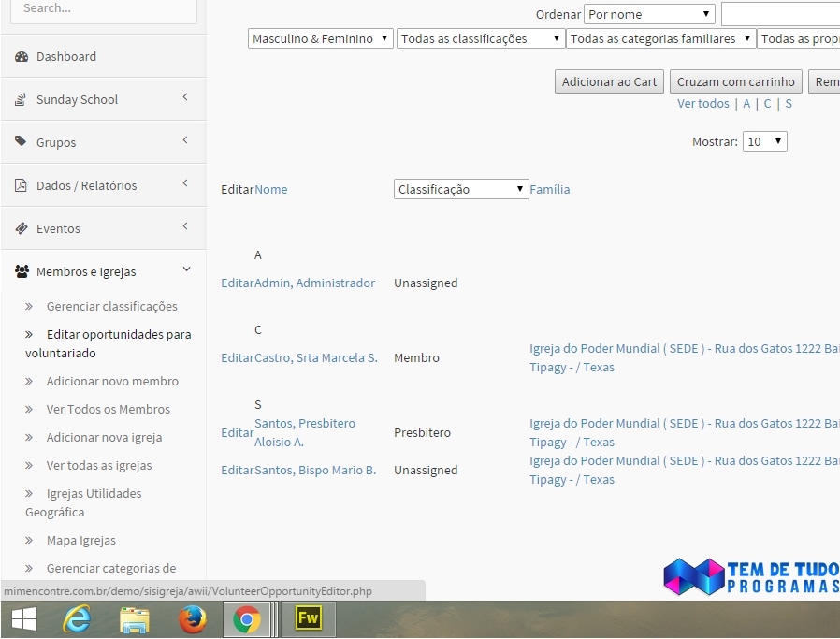
Task: Expand the Sunday School menu chevron
Action: point(185,97)
